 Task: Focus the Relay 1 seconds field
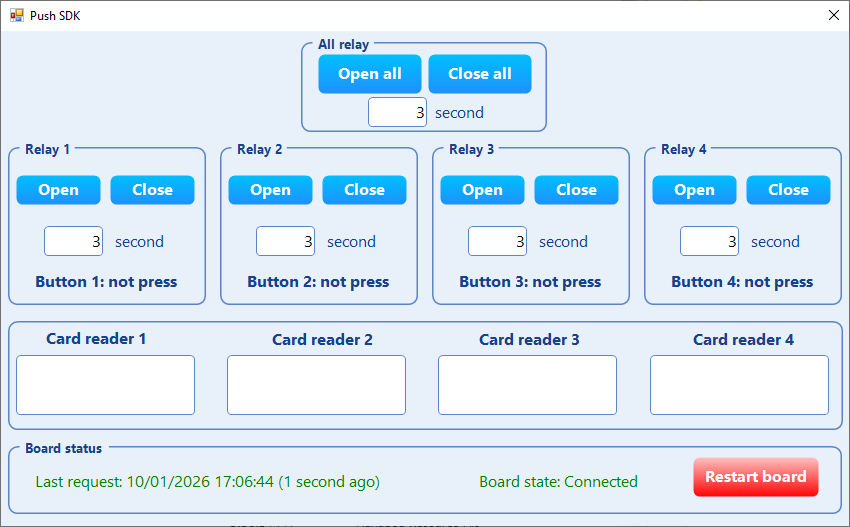[x=73, y=241]
